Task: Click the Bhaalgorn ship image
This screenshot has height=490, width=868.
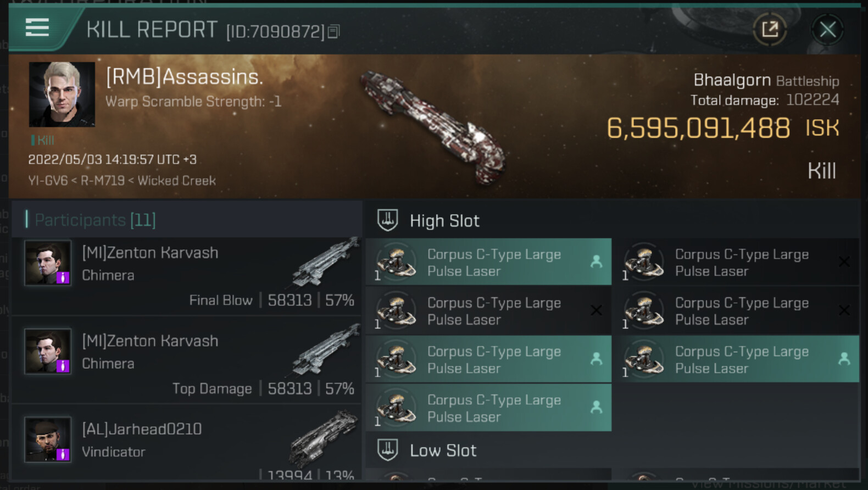Action: pos(434,127)
